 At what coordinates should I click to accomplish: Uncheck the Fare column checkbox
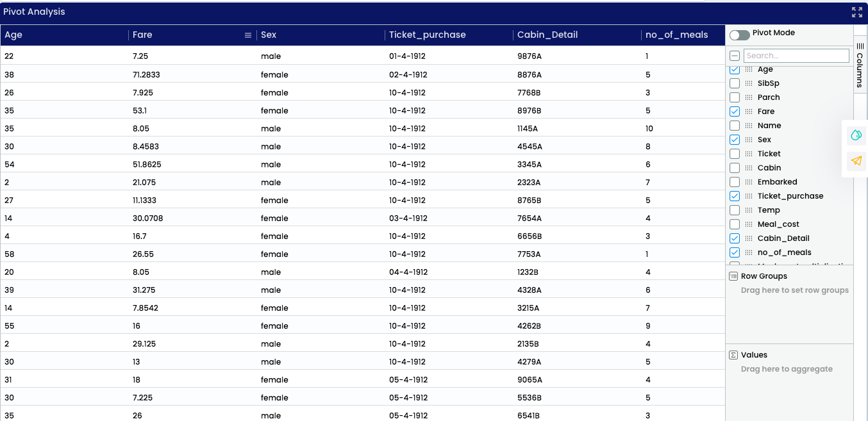tap(735, 111)
